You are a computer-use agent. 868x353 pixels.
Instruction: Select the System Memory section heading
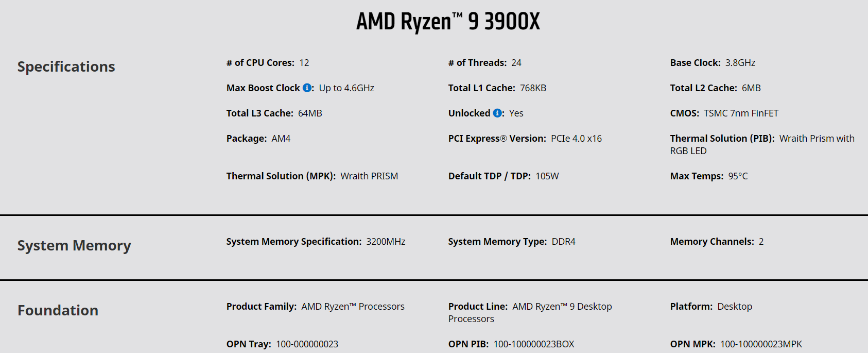[x=74, y=246]
